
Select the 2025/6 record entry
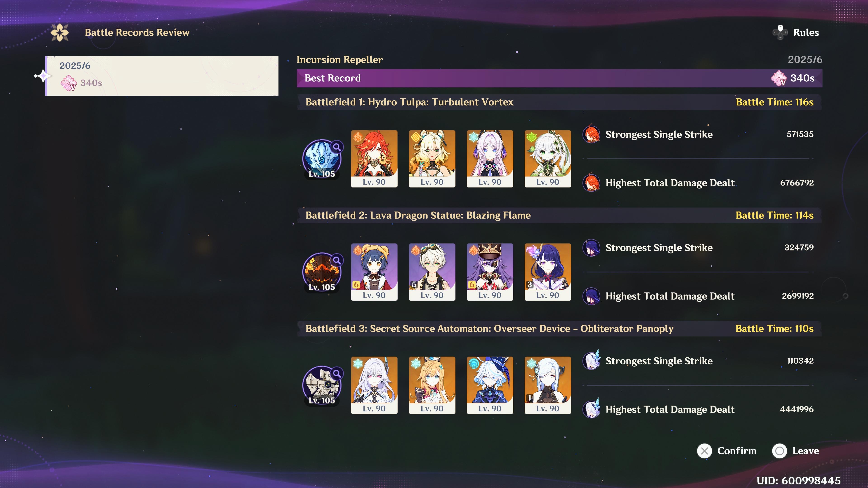pos(162,76)
